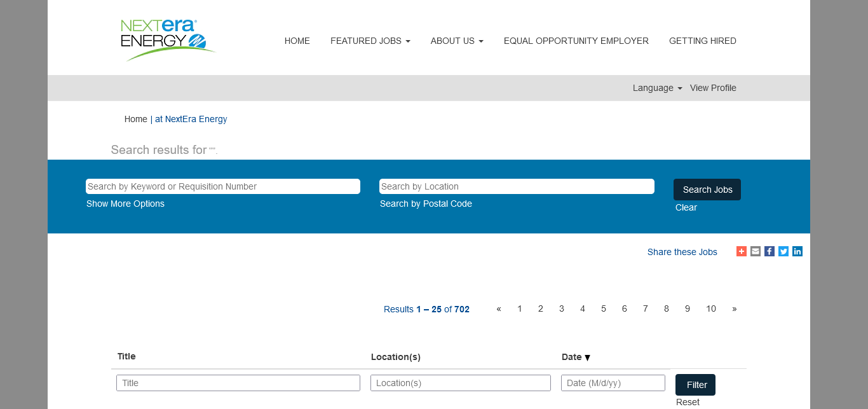Go to next results with » arrow
868x409 pixels.
tap(734, 308)
